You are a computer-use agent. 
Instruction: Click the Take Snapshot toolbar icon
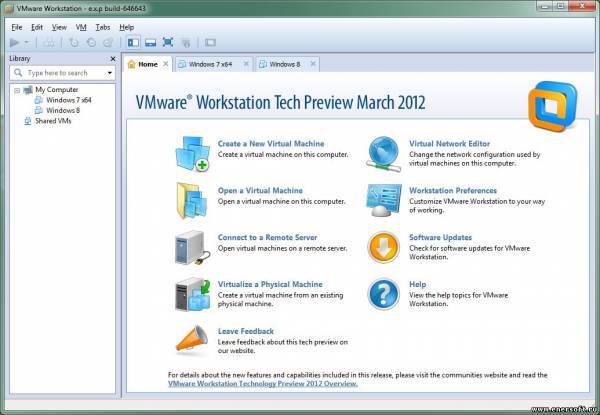(x=74, y=42)
